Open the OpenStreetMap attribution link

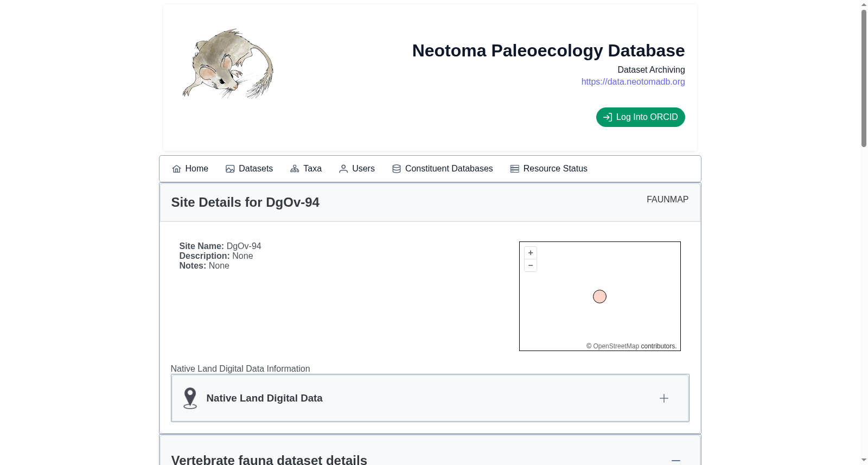pos(616,346)
